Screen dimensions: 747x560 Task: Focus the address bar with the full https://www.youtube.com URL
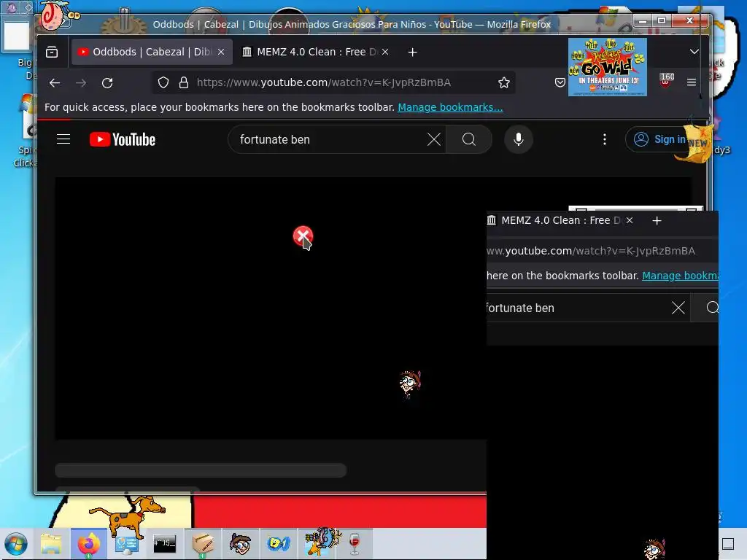coord(324,83)
